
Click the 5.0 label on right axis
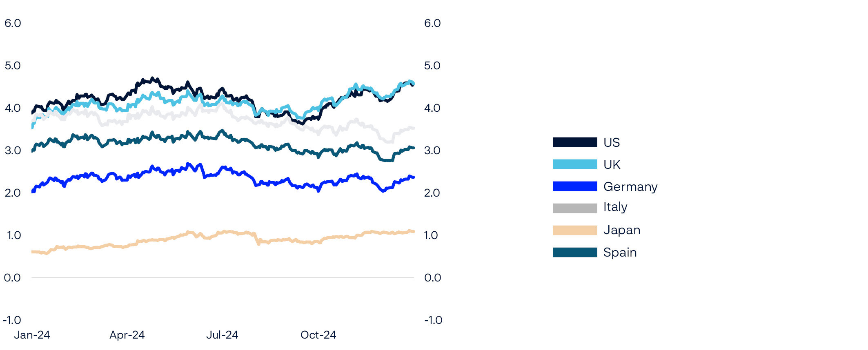(432, 66)
